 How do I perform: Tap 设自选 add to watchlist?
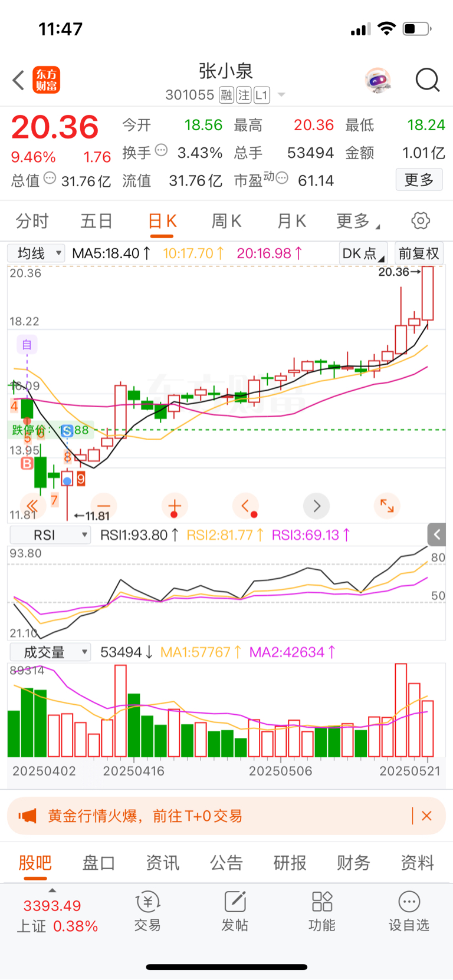click(409, 911)
